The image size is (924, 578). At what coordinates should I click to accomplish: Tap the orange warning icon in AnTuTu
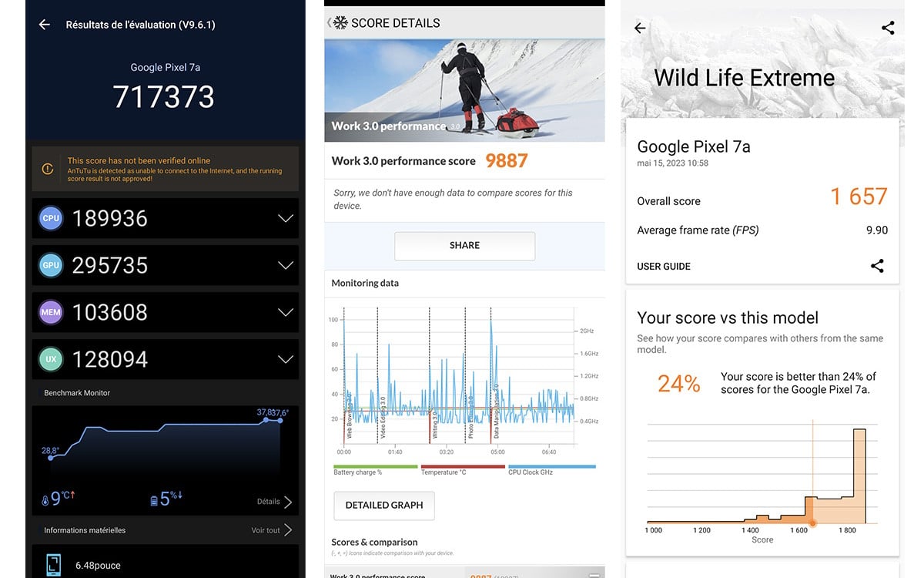tap(48, 169)
